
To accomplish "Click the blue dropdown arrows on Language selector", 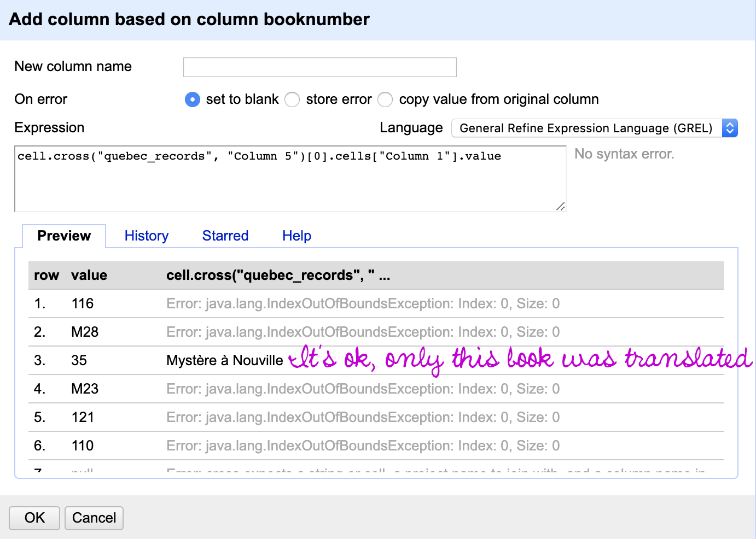I will tap(730, 128).
